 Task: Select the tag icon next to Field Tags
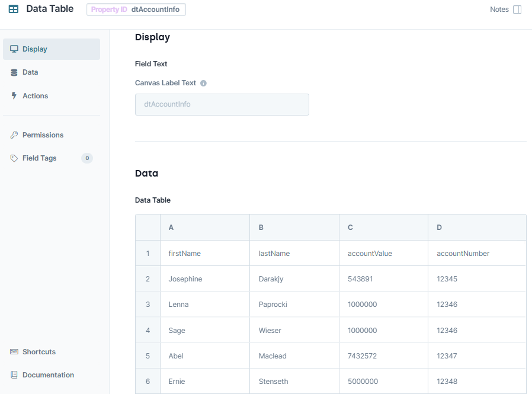[14, 158]
